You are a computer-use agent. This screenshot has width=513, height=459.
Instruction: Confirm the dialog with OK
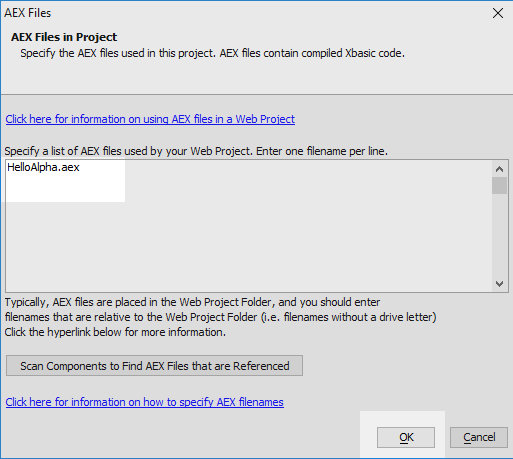coord(406,437)
